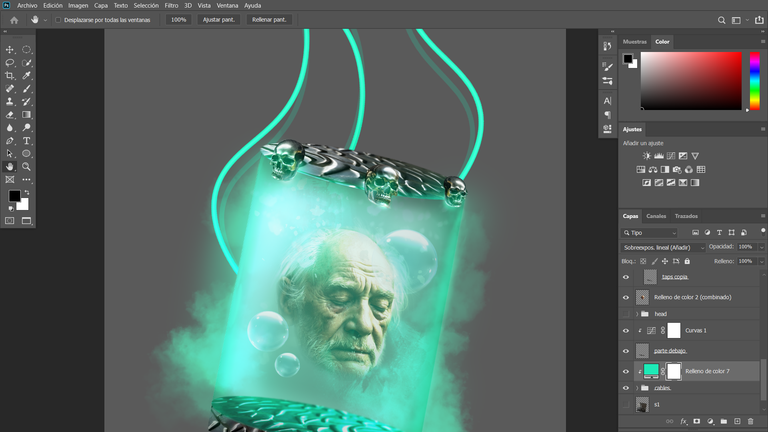The height and width of the screenshot is (432, 768).
Task: Open the Tipo layer filter dropdown
Action: coord(649,233)
